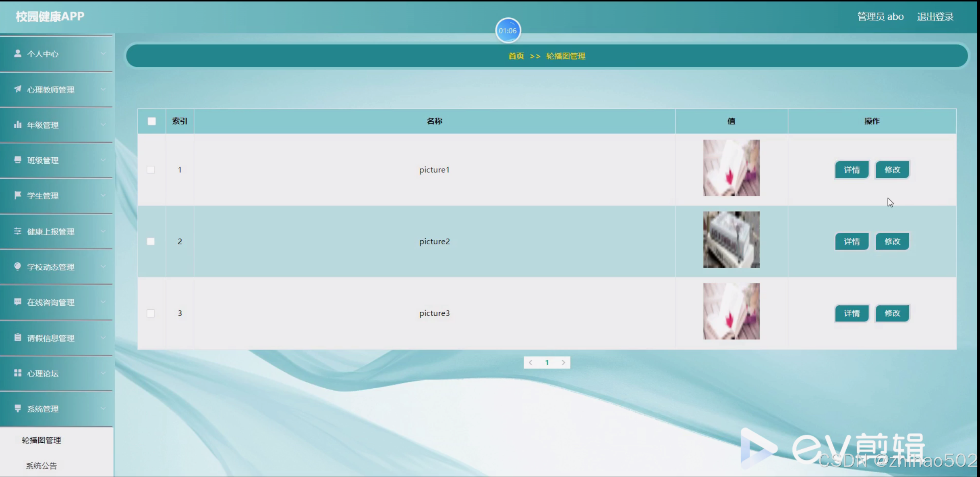
Task: Click 详情 button for picture2
Action: point(852,242)
